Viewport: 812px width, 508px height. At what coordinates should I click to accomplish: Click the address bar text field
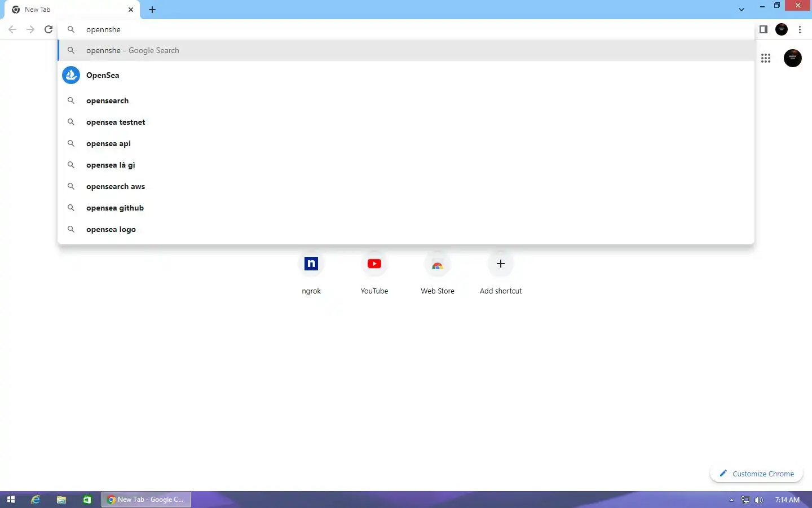pyautogui.click(x=406, y=29)
